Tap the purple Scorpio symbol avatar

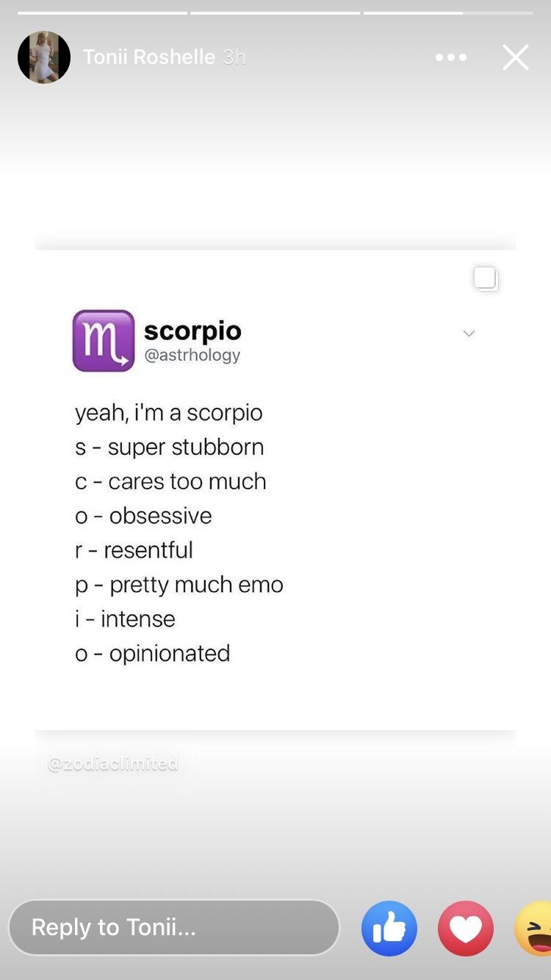104,341
